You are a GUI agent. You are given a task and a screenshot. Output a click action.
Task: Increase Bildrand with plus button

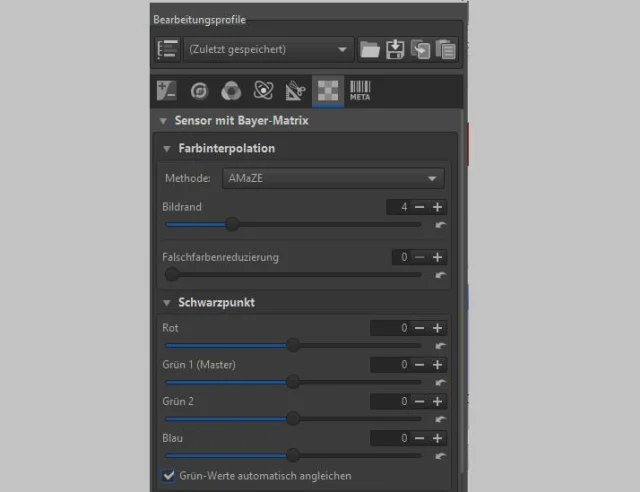(x=437, y=207)
